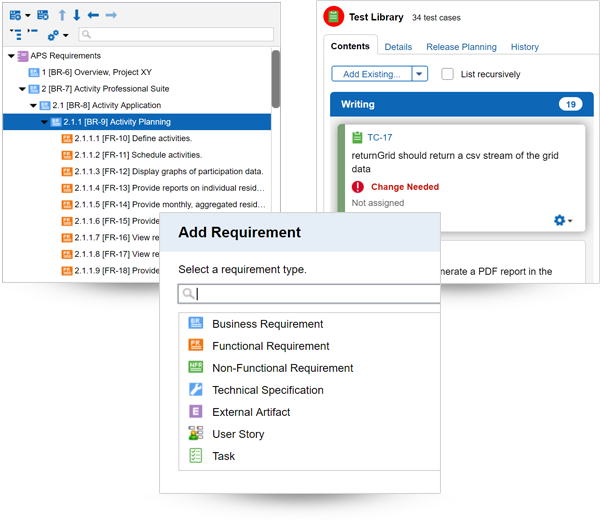Click the add child requirement icon
600x520 pixels.
[43, 15]
